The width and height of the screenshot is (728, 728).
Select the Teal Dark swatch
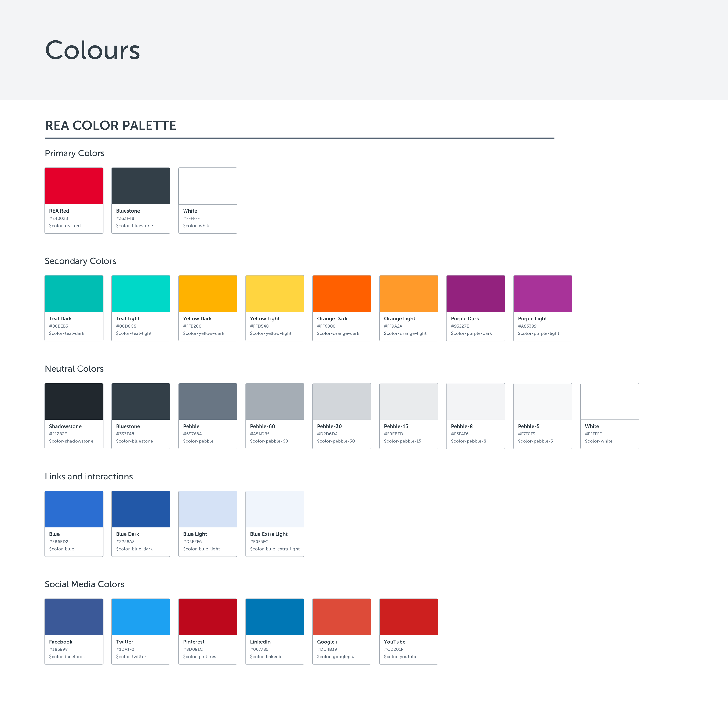coord(74,293)
